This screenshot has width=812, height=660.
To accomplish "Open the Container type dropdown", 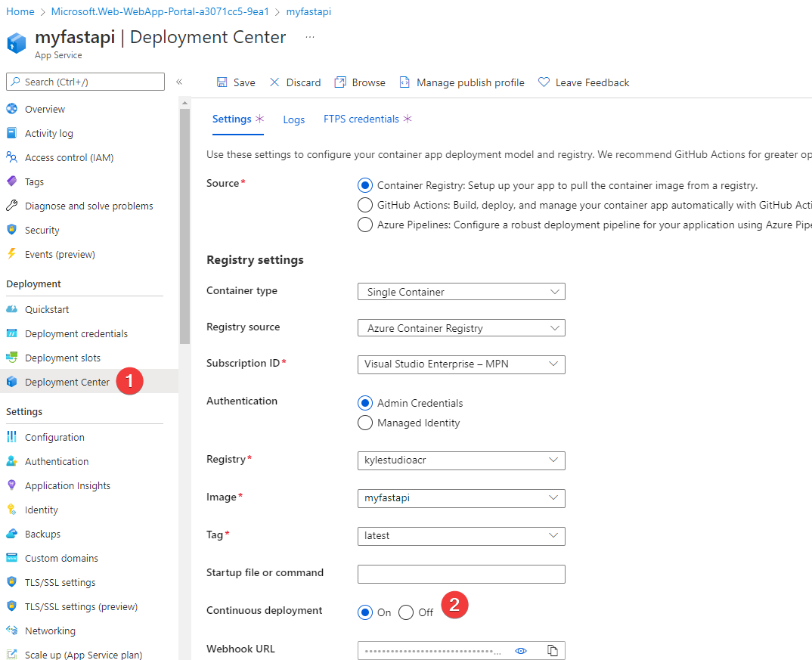I will tap(461, 291).
